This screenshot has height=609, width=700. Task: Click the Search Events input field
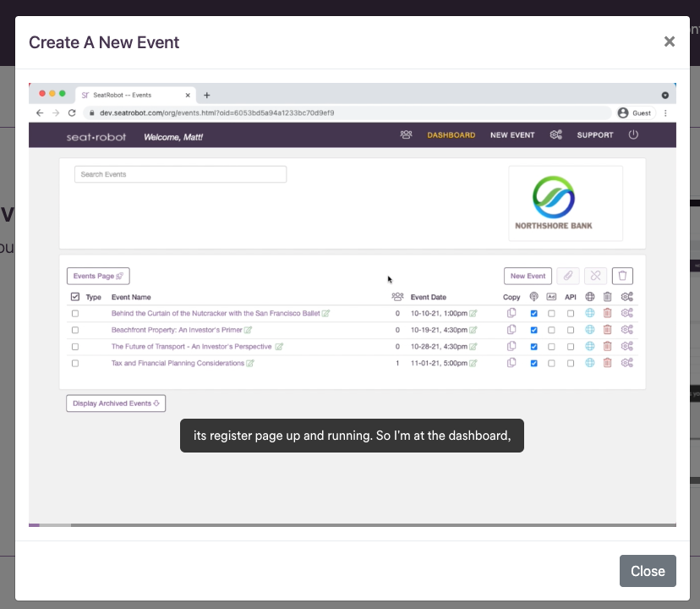point(180,173)
